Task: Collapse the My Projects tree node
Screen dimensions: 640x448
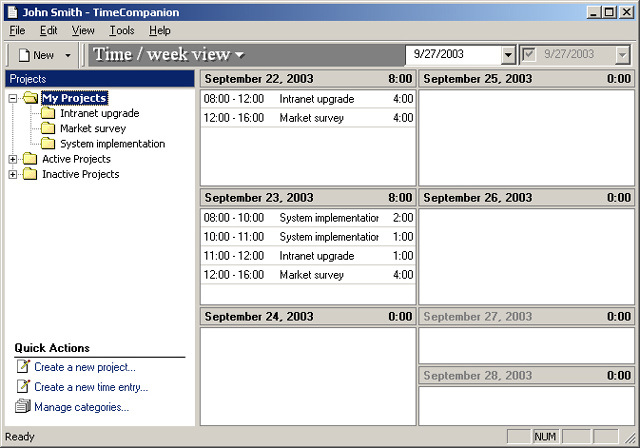Action: click(12, 98)
